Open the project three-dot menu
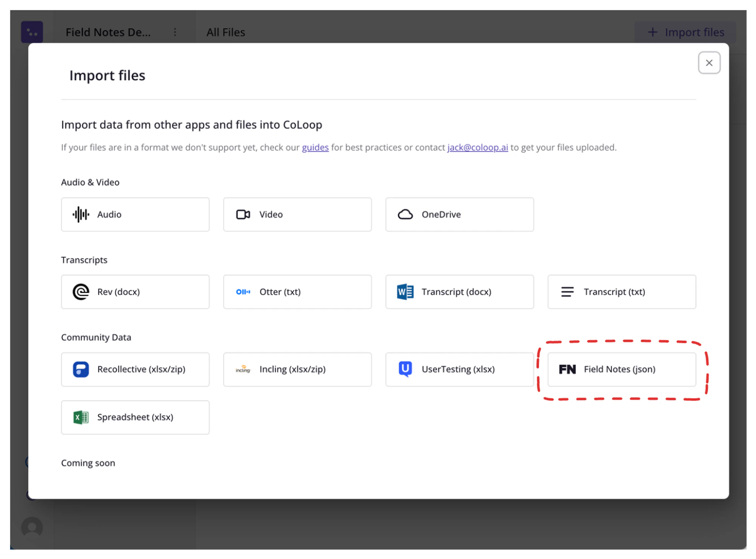 click(x=175, y=32)
